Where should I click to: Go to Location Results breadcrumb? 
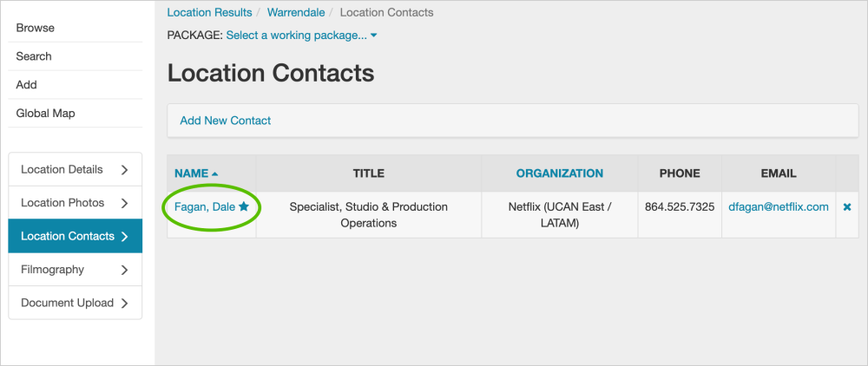209,13
